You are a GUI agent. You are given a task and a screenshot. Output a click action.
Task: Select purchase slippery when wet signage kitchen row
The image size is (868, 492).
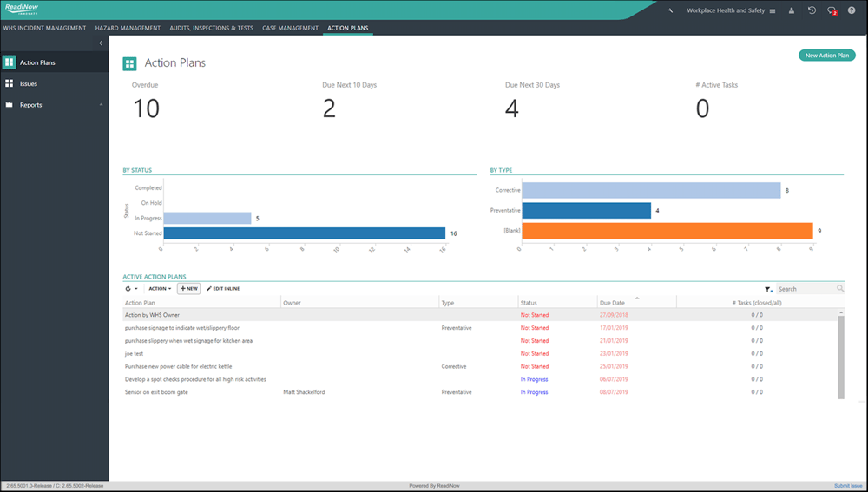tap(480, 341)
